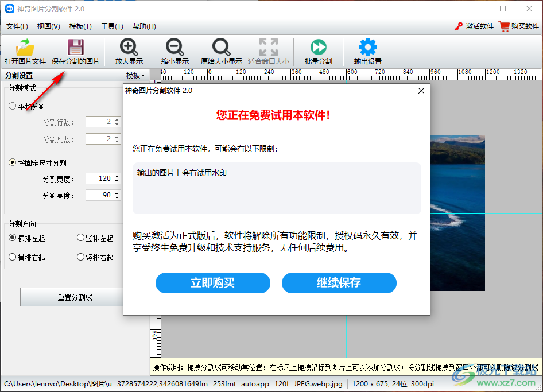Choose 横排右起 direction

[x=13, y=257]
